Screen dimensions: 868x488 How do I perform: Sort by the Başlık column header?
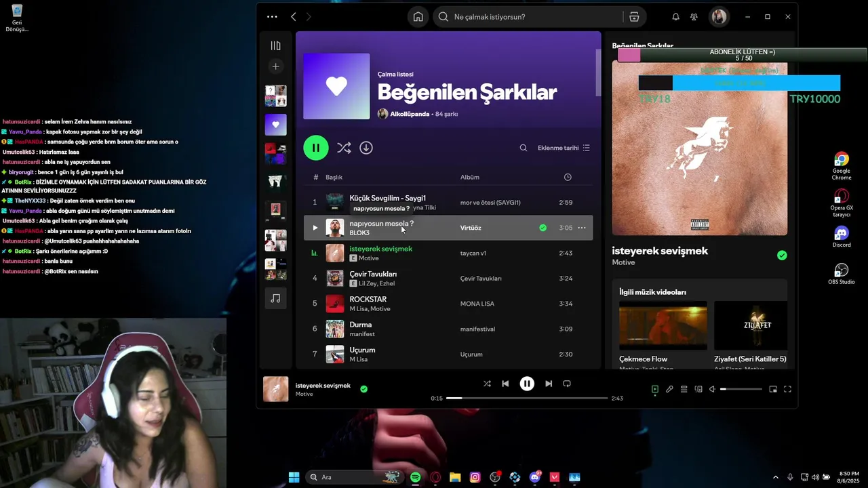tap(334, 177)
